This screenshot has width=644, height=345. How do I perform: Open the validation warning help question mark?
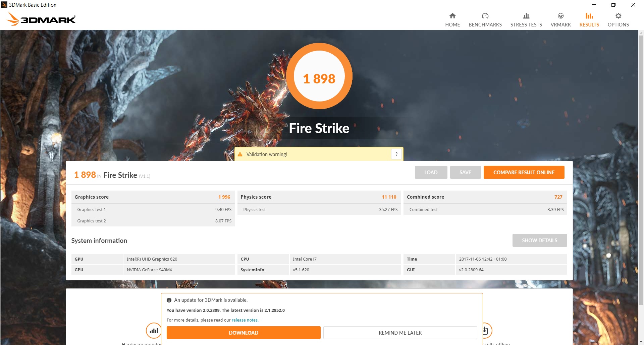[396, 154]
